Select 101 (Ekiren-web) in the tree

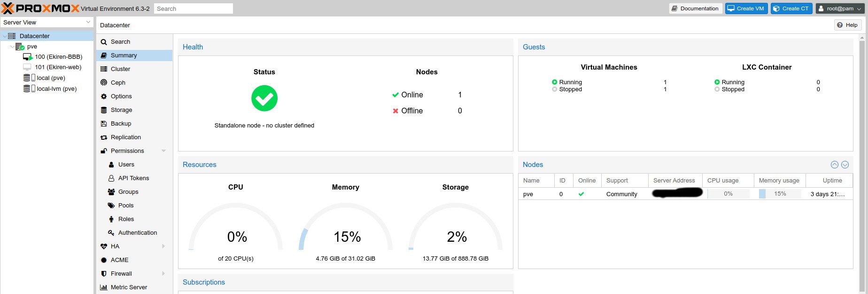tap(58, 67)
